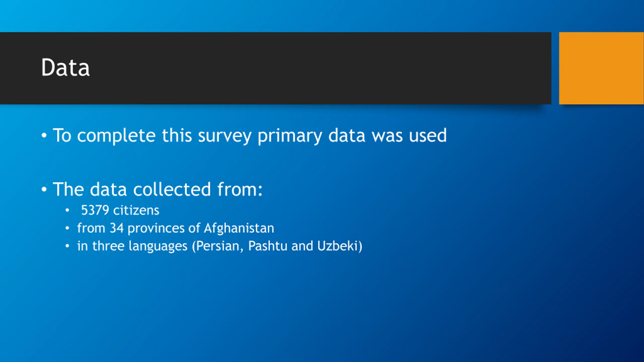The image size is (644, 362).
Task: Select the "from 34 provinces of Afghanistan" line
Action: pyautogui.click(x=176, y=229)
